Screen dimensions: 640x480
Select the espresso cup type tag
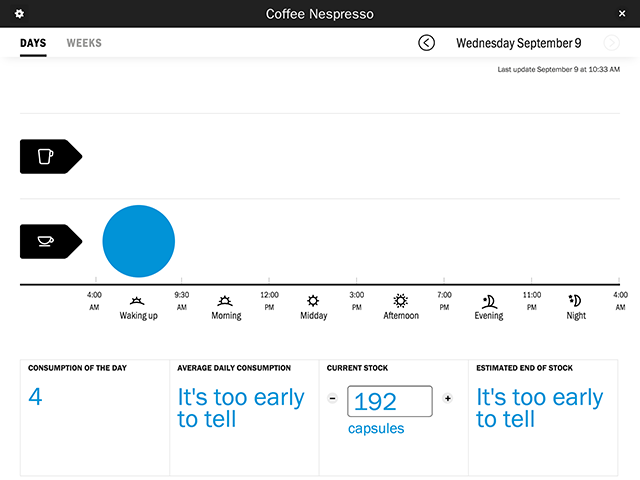tap(51, 241)
